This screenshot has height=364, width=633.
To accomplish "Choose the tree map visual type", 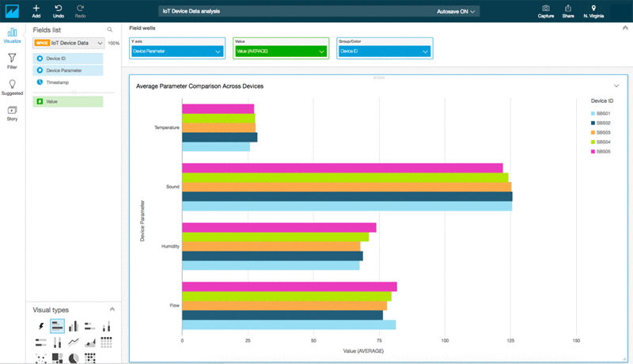I will [x=57, y=358].
